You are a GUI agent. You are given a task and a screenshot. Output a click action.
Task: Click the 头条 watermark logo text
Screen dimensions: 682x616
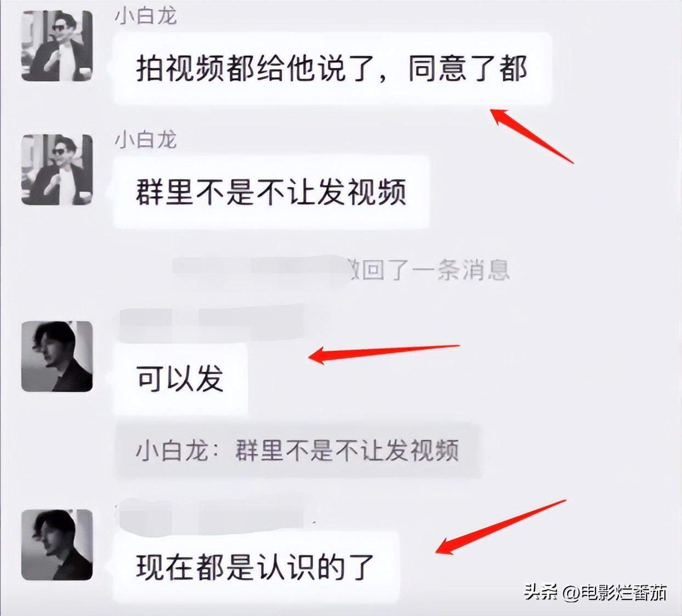pyautogui.click(x=541, y=592)
